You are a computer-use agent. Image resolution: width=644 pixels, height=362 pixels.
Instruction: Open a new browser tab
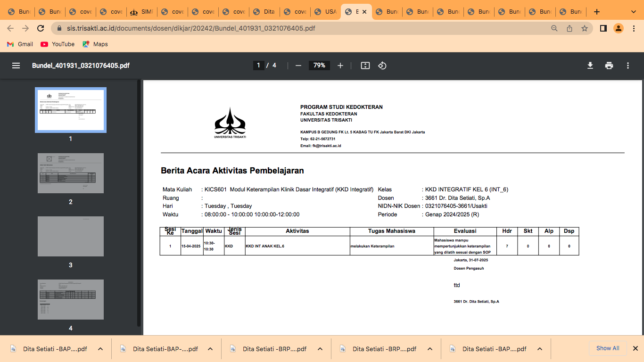click(597, 12)
